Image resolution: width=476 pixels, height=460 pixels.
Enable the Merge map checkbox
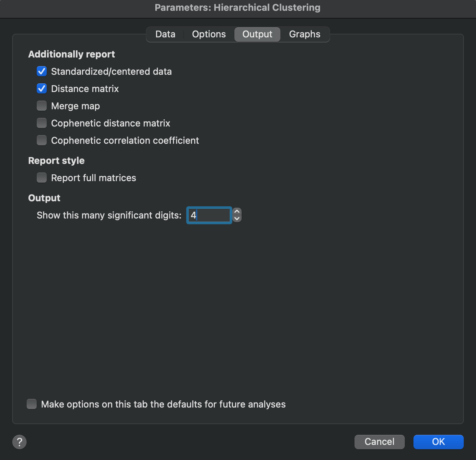point(42,106)
